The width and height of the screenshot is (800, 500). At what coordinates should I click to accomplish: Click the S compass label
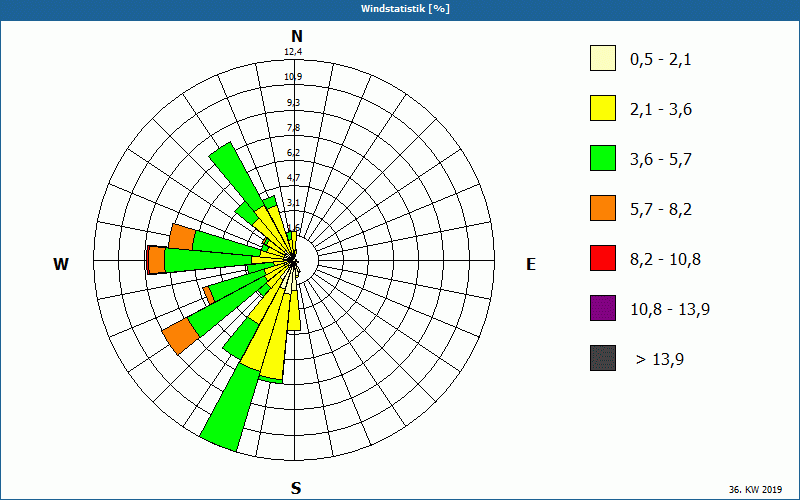pos(296,488)
